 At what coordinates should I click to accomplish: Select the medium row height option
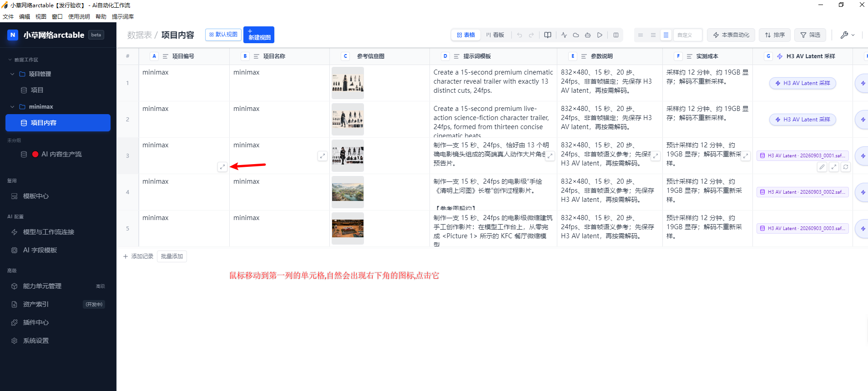pyautogui.click(x=653, y=35)
